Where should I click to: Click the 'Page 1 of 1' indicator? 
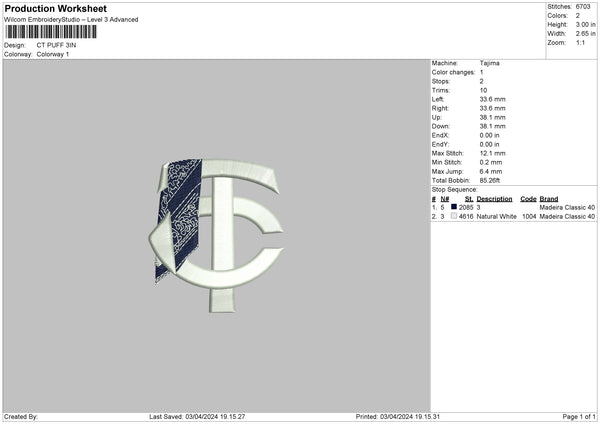tap(579, 417)
